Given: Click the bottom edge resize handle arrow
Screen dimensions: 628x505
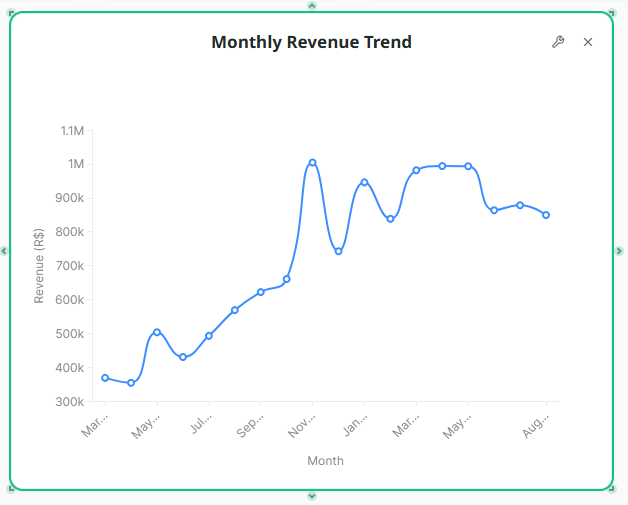Looking at the screenshot, I should click(x=312, y=496).
